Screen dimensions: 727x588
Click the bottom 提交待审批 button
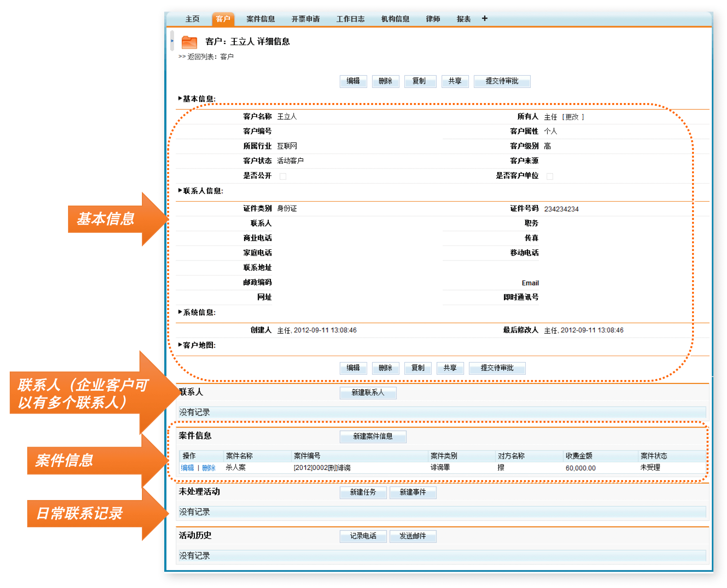(x=497, y=368)
